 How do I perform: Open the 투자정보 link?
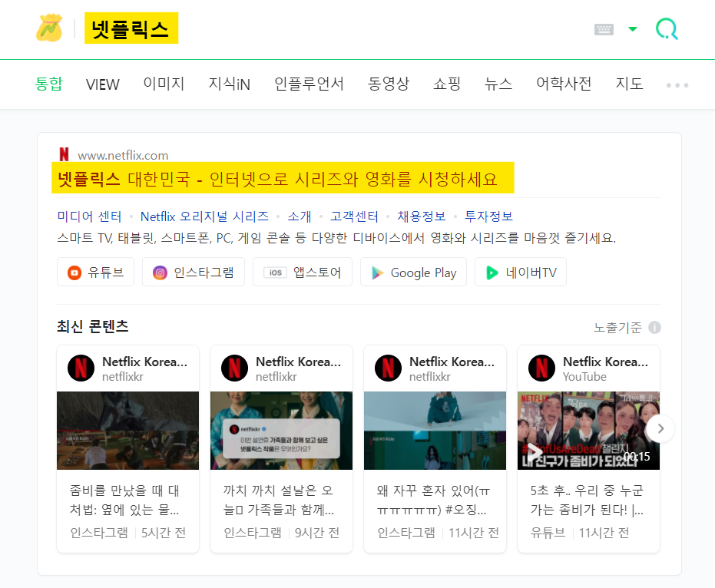[x=488, y=216]
